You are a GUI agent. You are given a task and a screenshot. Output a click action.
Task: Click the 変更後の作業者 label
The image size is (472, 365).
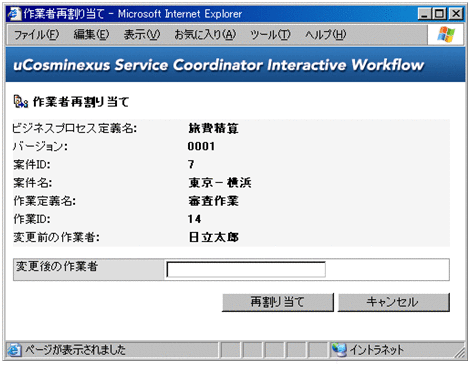pyautogui.click(x=57, y=266)
